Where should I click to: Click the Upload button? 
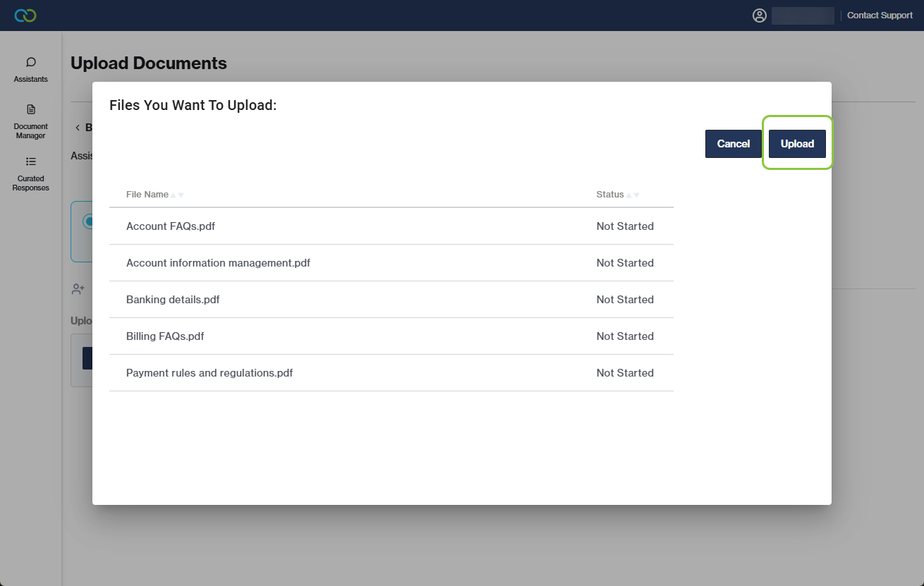point(797,144)
